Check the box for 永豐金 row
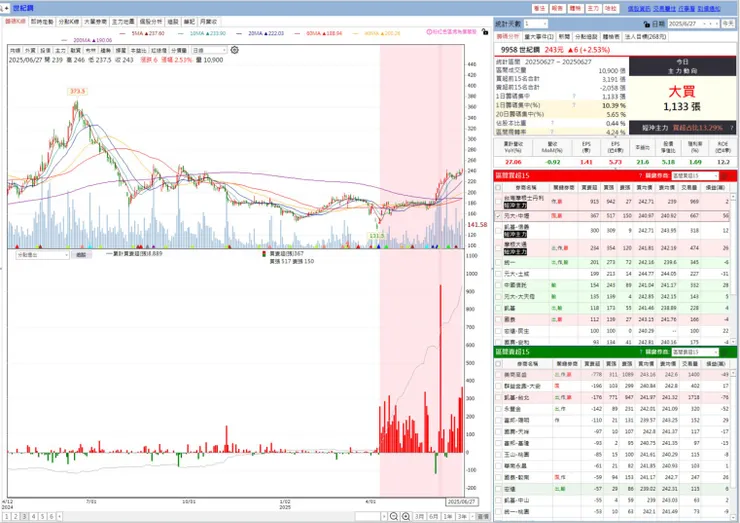The image size is (740, 523). tap(498, 409)
